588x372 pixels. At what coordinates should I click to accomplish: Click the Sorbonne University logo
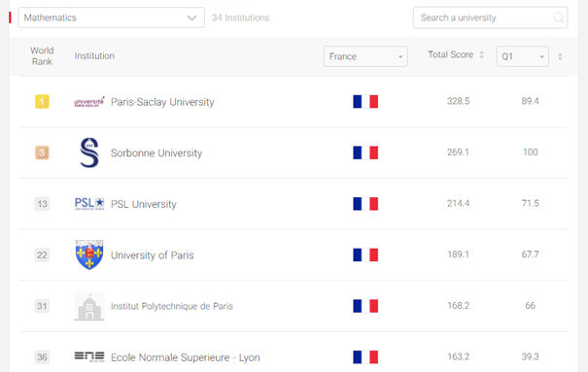click(89, 152)
